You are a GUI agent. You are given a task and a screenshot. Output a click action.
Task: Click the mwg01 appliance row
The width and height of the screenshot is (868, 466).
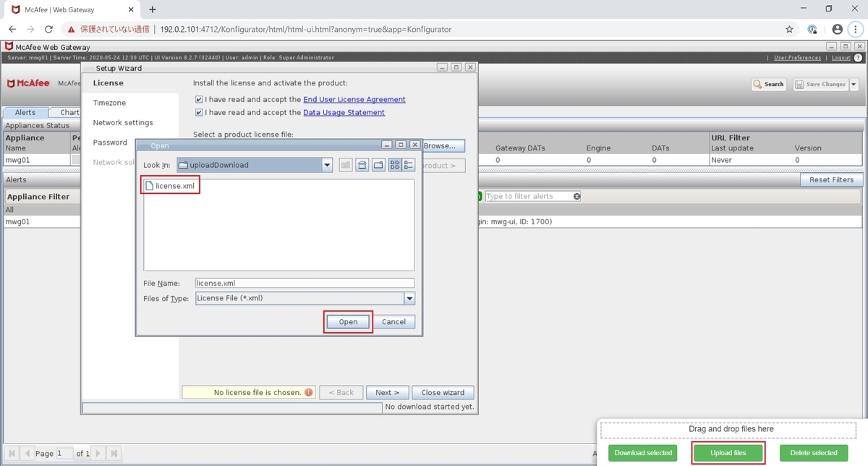[36, 160]
